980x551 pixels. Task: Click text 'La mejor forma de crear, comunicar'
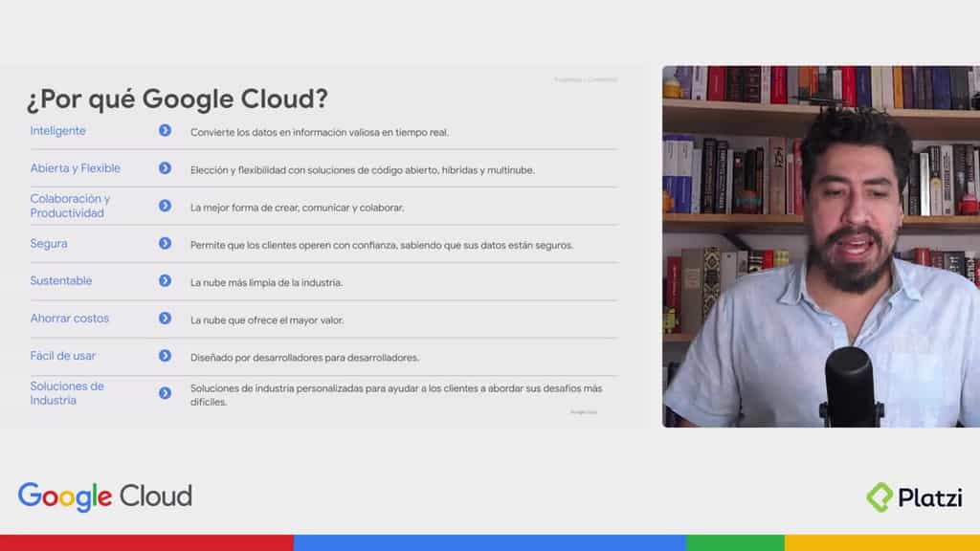pyautogui.click(x=269, y=208)
